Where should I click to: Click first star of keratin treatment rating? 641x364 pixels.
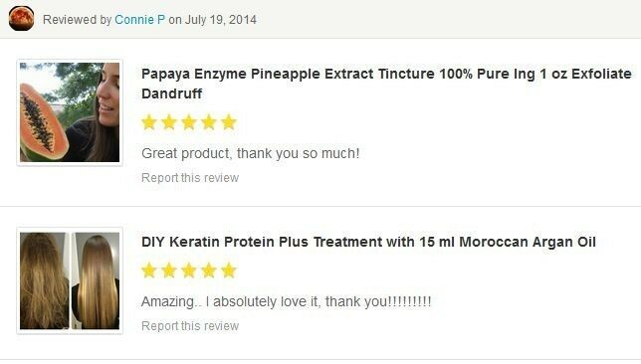click(x=149, y=271)
